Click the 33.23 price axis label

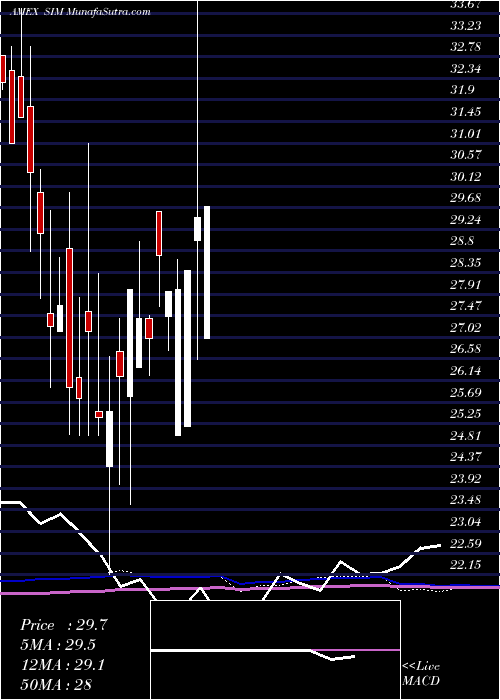(466, 26)
